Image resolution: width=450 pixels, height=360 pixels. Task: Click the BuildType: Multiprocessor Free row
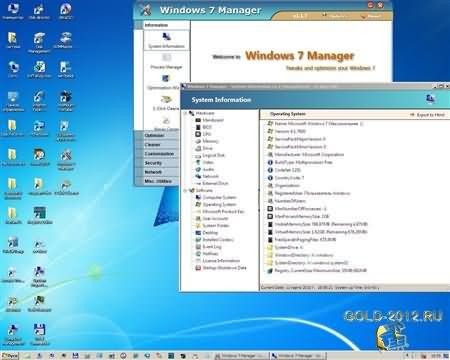coord(300,162)
